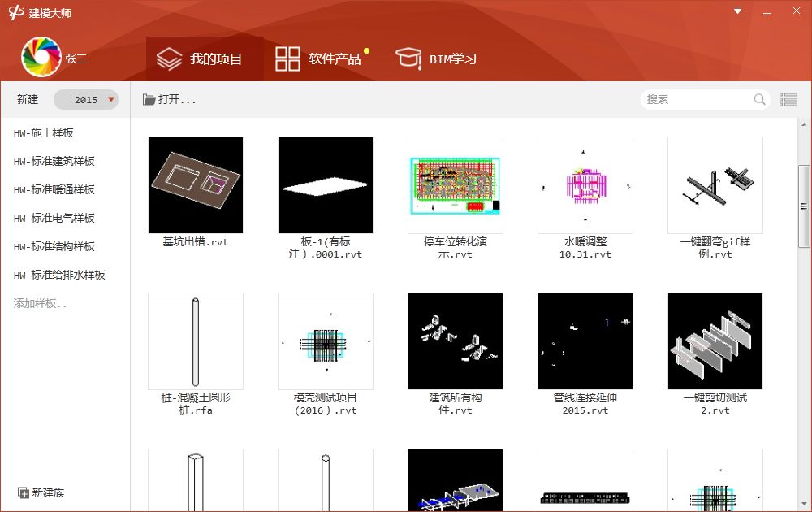
Task: Open the 水暖调整10.31.rvt thumbnail
Action: [585, 185]
